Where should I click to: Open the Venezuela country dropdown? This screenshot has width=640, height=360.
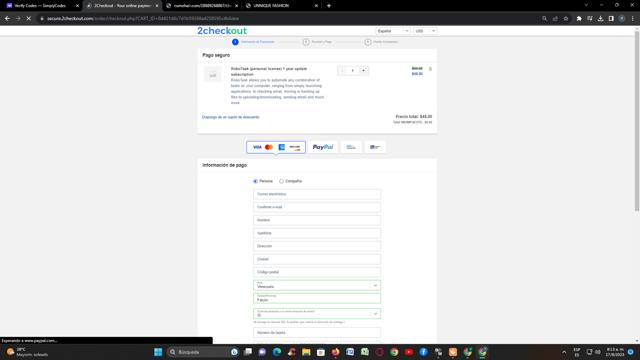[x=317, y=285]
